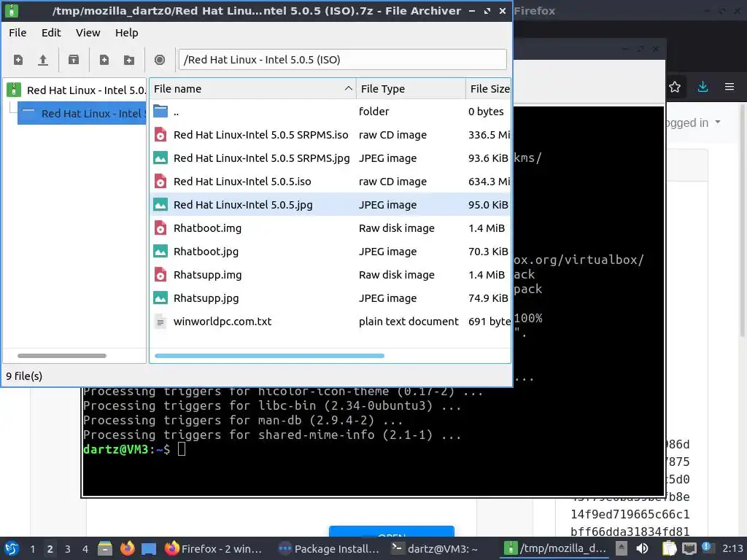
Task: Click image icon beside Rhatsupp.jpg
Action: click(160, 298)
